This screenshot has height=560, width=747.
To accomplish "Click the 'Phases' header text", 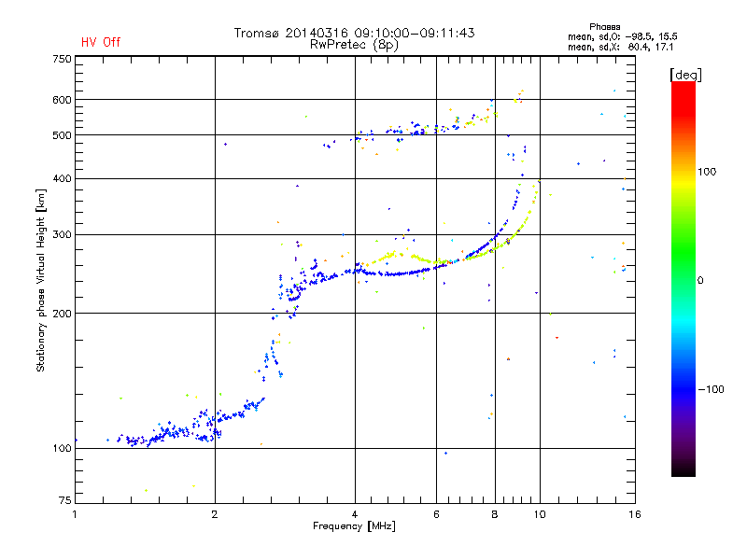I will 604,27.
